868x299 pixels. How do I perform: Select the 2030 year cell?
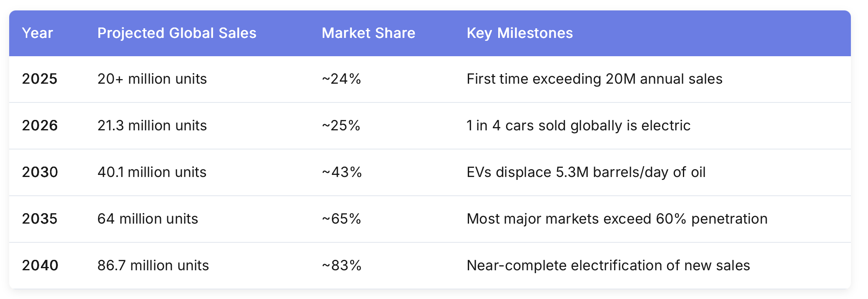[40, 172]
